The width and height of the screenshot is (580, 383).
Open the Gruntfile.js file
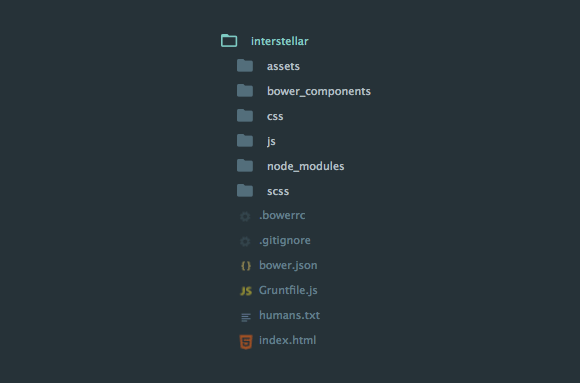click(x=288, y=290)
